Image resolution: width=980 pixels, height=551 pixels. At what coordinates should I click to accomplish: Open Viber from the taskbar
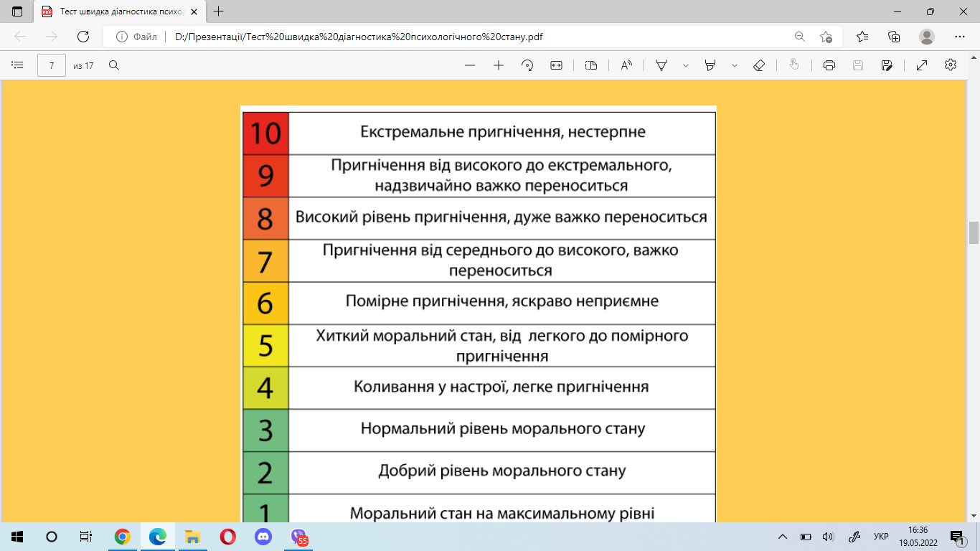299,536
